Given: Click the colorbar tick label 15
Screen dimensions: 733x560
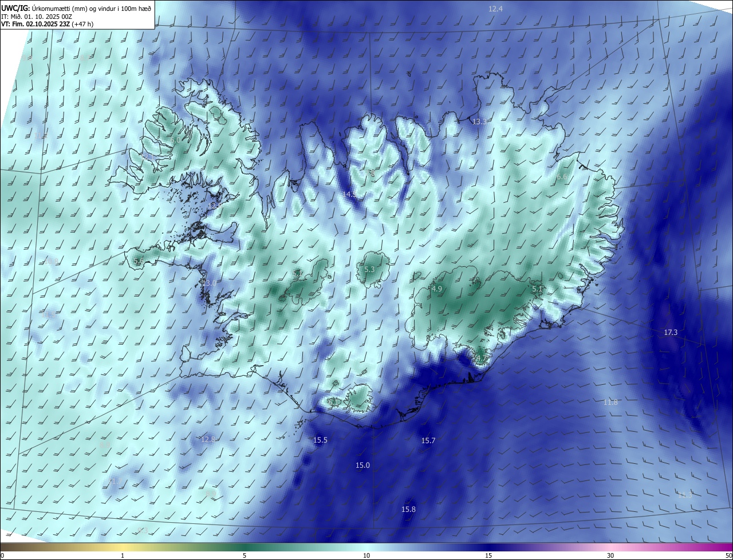Looking at the screenshot, I should 488,555.
